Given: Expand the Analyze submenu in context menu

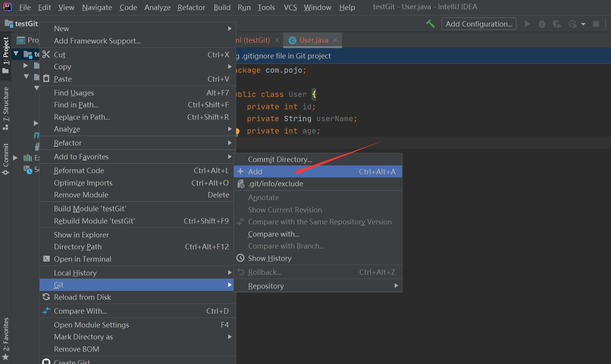Looking at the screenshot, I should pos(138,129).
